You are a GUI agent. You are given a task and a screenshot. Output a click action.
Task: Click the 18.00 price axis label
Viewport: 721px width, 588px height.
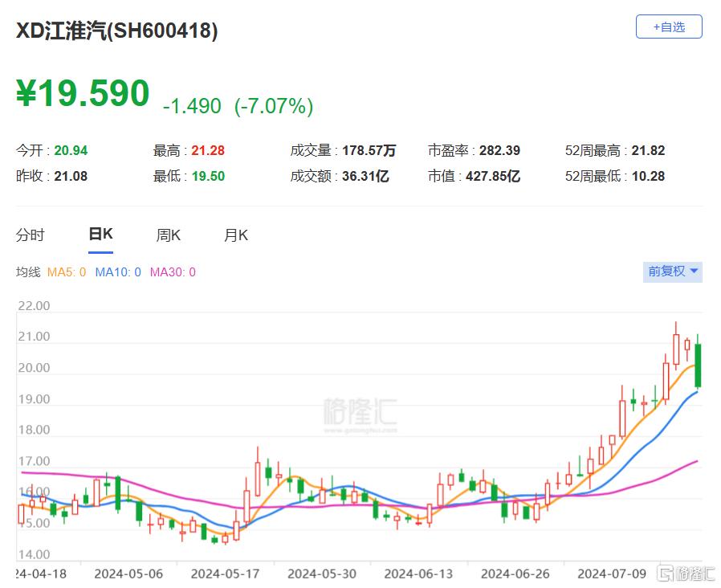click(x=34, y=431)
